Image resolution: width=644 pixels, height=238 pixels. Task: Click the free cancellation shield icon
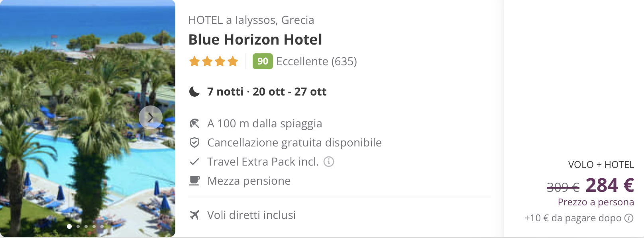pyautogui.click(x=194, y=142)
